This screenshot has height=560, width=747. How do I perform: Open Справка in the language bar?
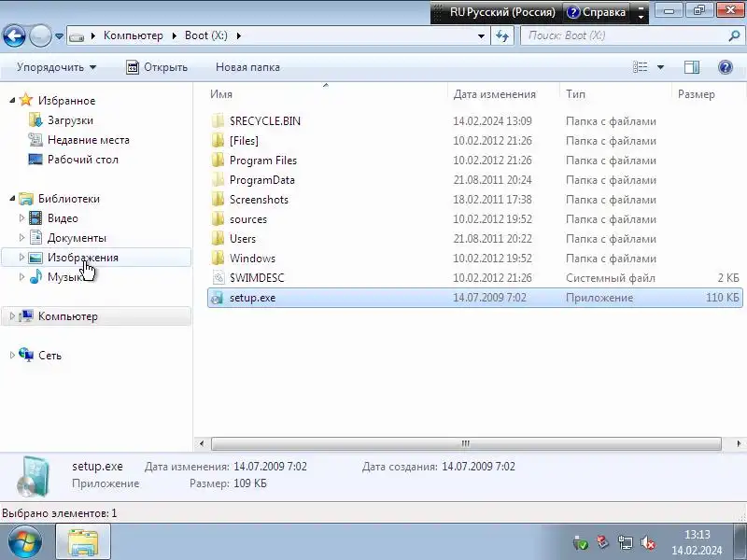(596, 12)
